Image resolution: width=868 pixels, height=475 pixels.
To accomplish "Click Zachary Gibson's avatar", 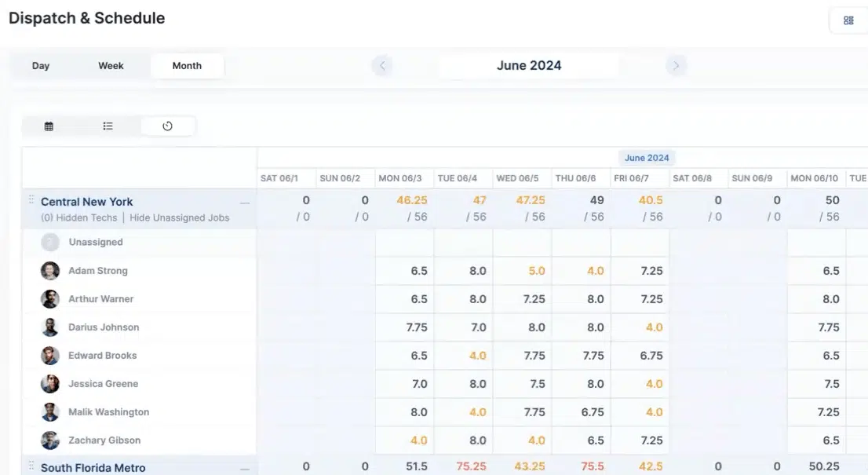I will (x=49, y=440).
